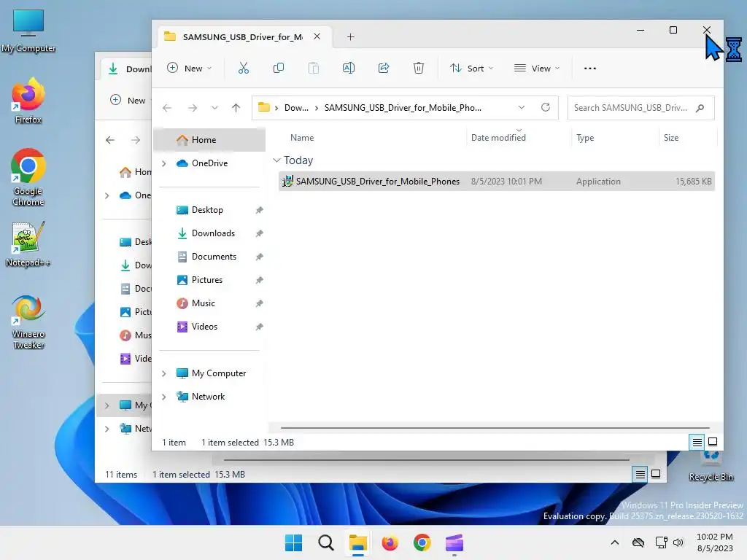Click the Cut scissors icon in toolbar
The height and width of the screenshot is (560, 747).
click(244, 68)
